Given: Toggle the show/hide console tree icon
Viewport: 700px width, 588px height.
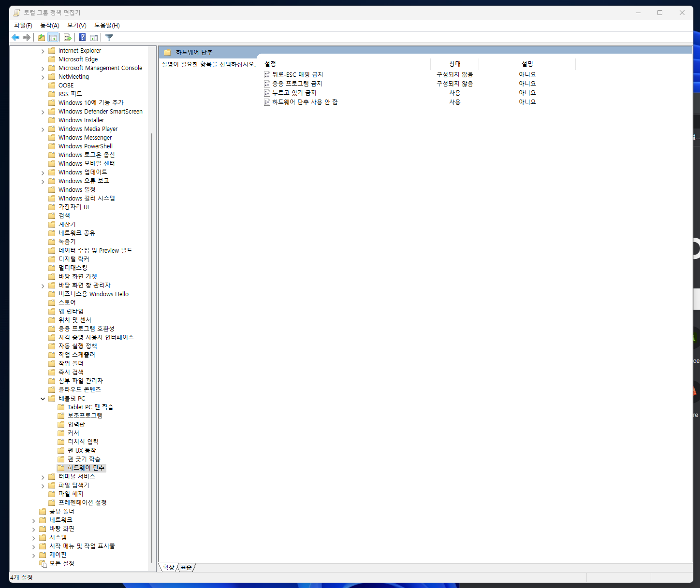Looking at the screenshot, I should (53, 37).
